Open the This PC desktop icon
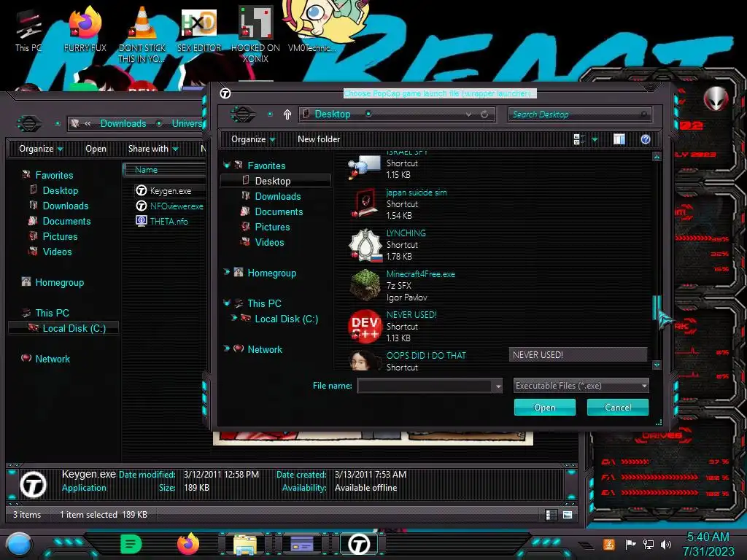This screenshot has width=747, height=560. [x=28, y=31]
